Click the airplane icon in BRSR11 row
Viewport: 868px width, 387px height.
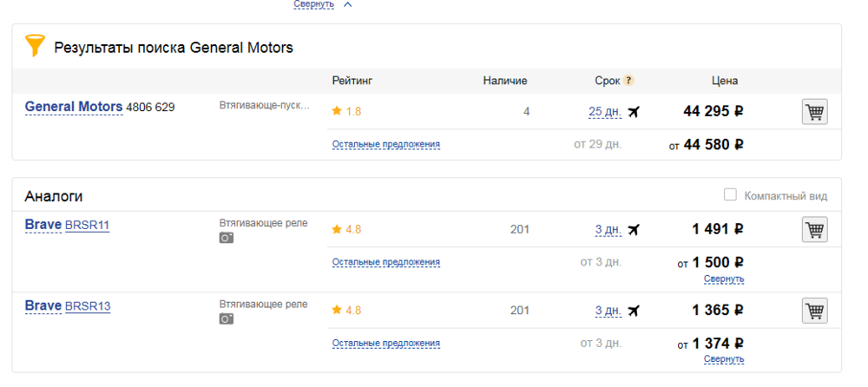(x=634, y=229)
